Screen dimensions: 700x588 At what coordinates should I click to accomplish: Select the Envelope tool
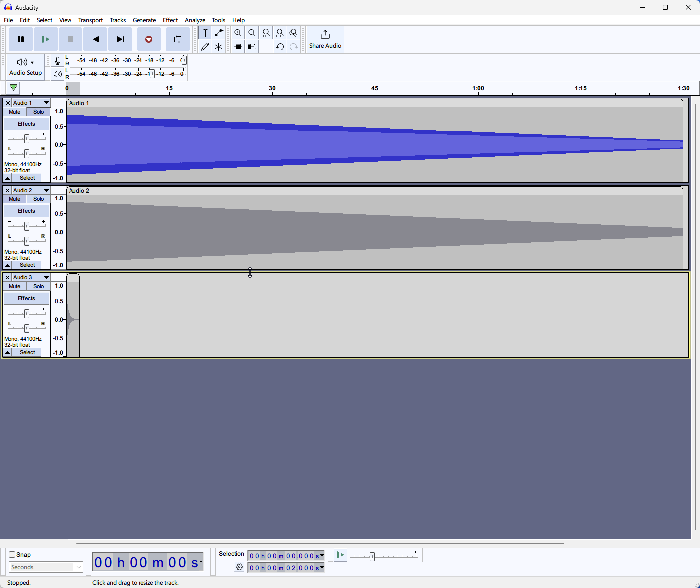pyautogui.click(x=218, y=32)
